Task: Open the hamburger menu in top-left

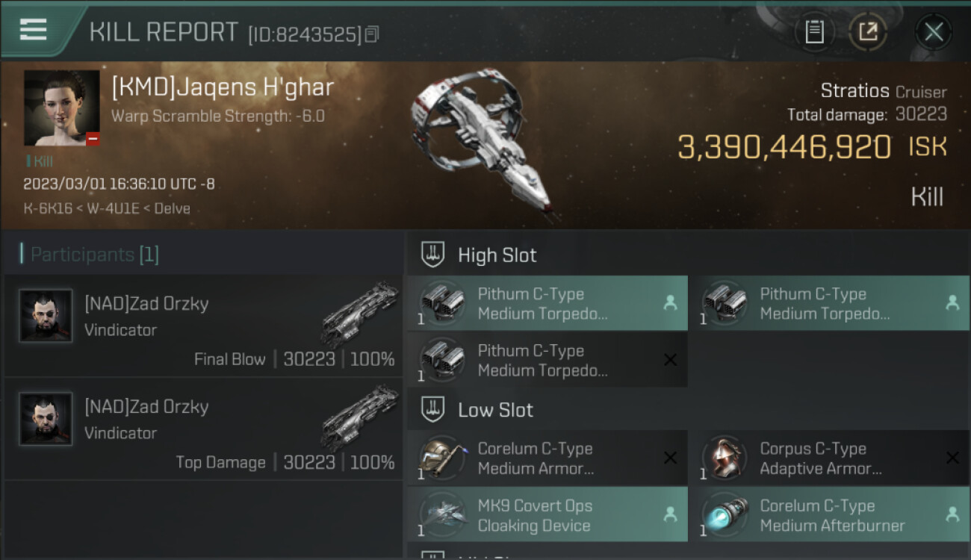Action: click(x=33, y=30)
